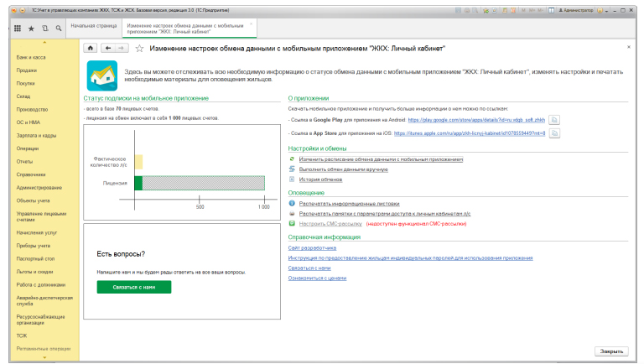
Task: Open Favorites star in the tool panel
Action: (31, 28)
